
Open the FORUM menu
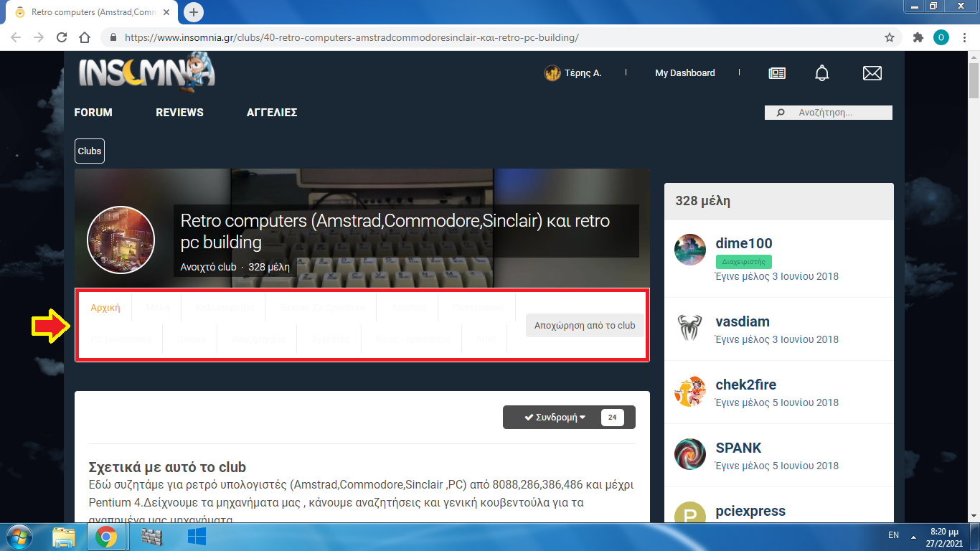[93, 113]
